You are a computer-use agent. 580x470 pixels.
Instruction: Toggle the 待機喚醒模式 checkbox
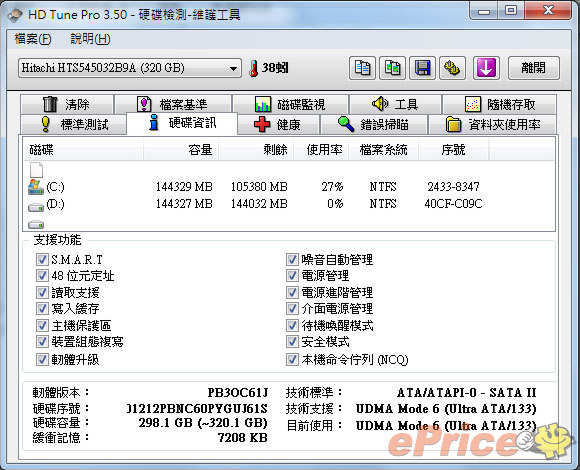pos(292,325)
